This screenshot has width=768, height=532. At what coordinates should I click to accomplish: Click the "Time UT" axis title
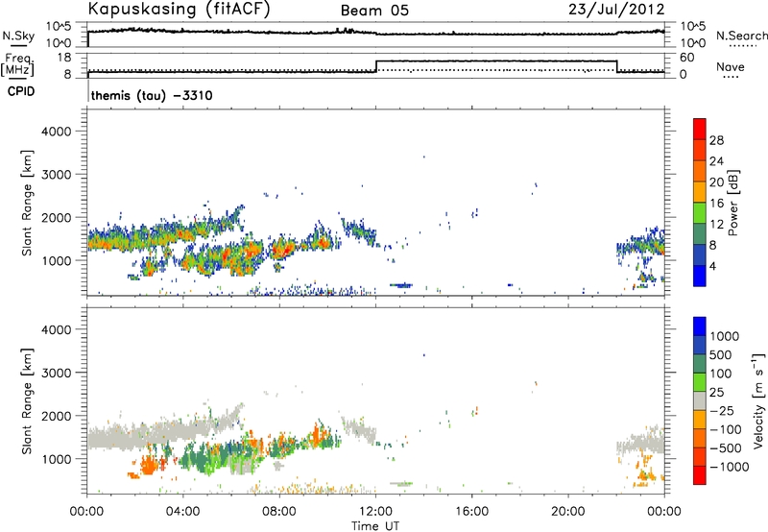tap(375, 526)
